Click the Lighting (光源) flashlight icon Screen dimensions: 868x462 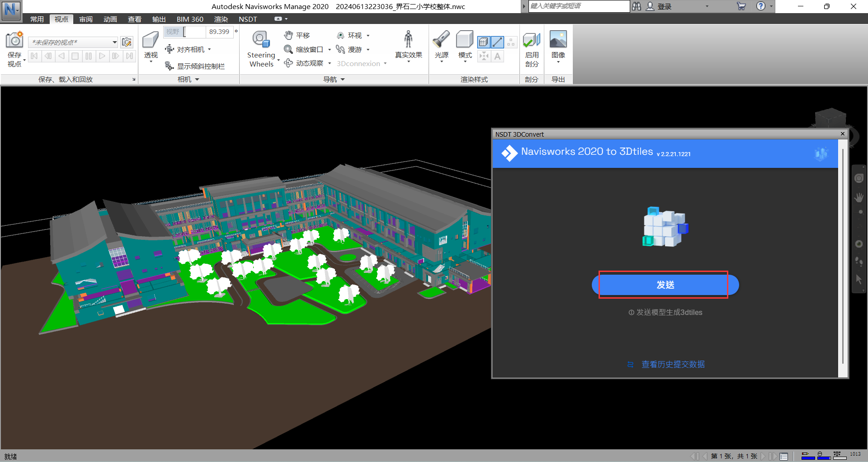coord(441,40)
